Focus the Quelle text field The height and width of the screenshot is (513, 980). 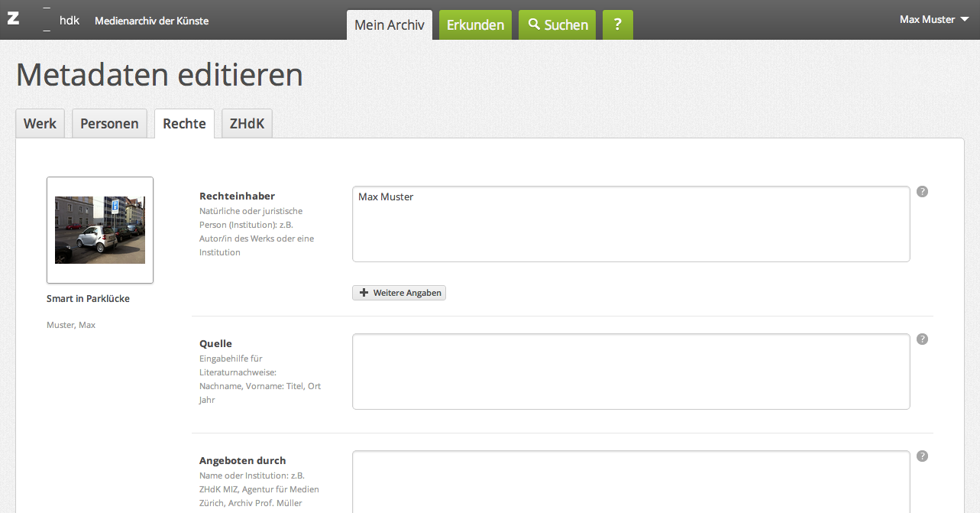click(630, 372)
